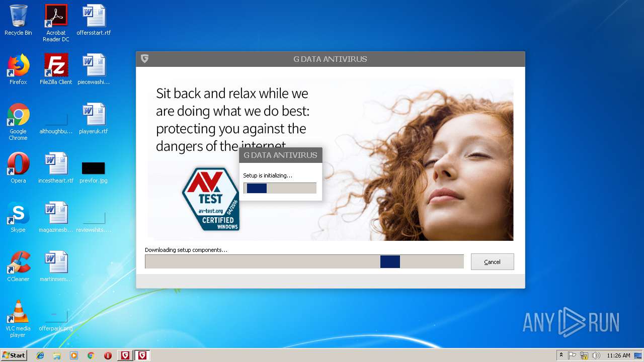Select the offersstart.rtf file icon
The width and height of the screenshot is (644, 362).
pos(94,20)
